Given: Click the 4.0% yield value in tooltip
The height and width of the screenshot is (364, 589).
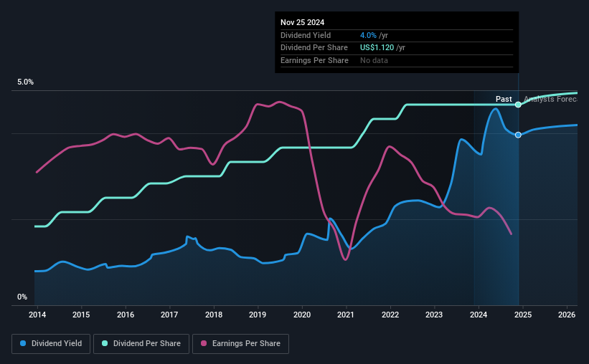Looking at the screenshot, I should [367, 35].
